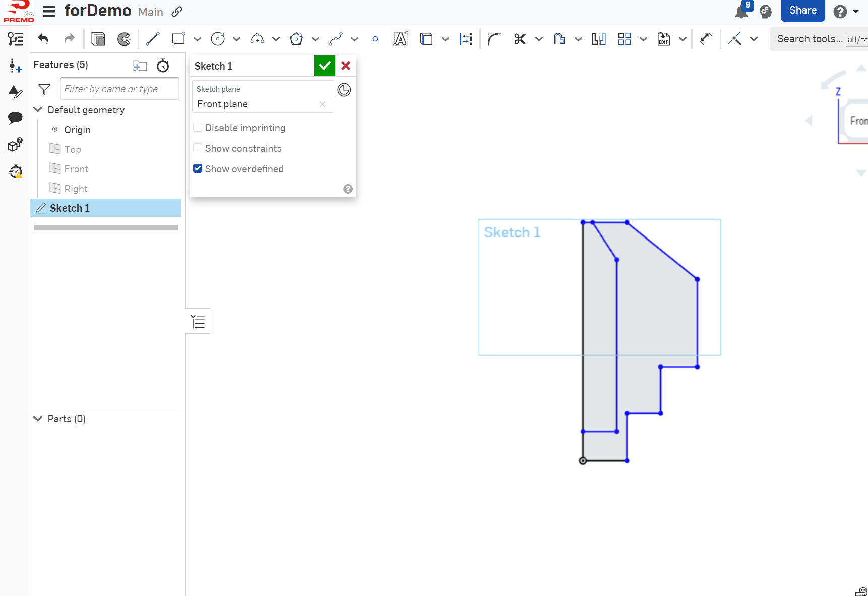Enable Disable imprinting checkbox

(198, 128)
